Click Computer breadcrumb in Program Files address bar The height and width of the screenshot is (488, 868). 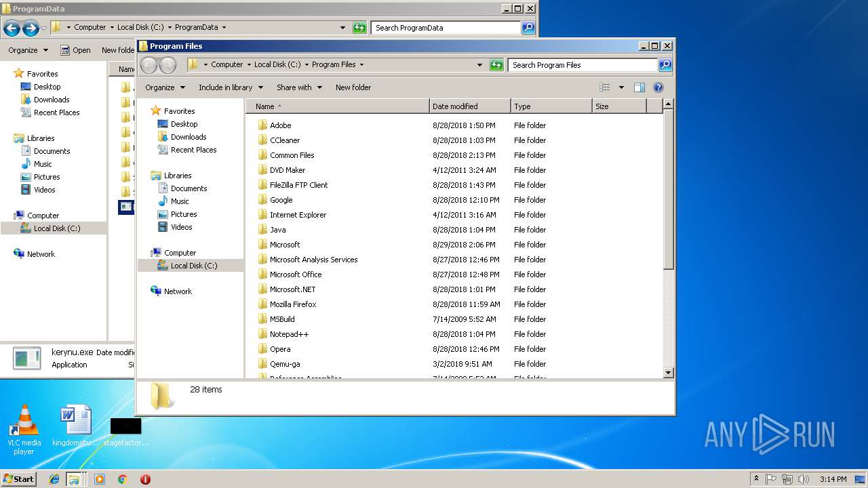226,65
